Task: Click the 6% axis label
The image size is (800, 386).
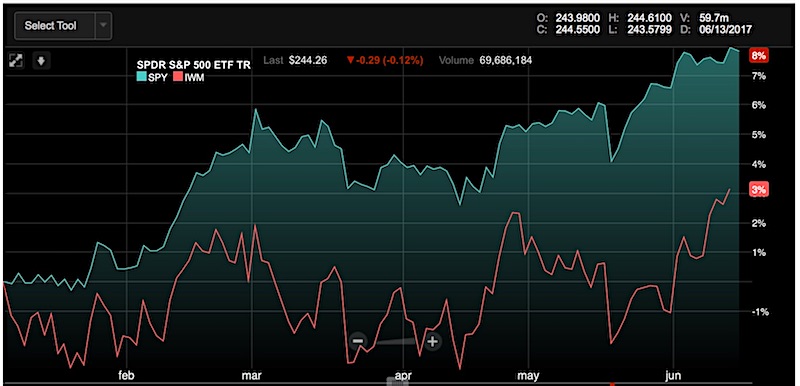Action: 759,106
